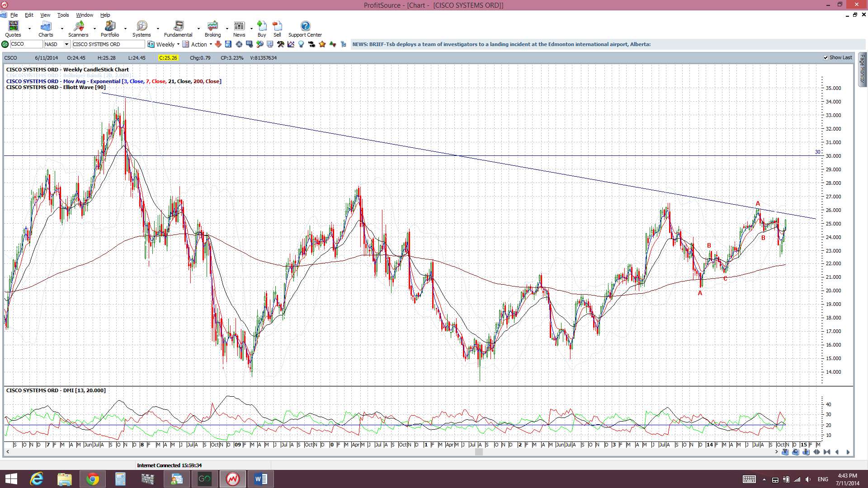Screen dimensions: 868x488
Task: Open Google Chrome from taskbar
Action: [93, 479]
